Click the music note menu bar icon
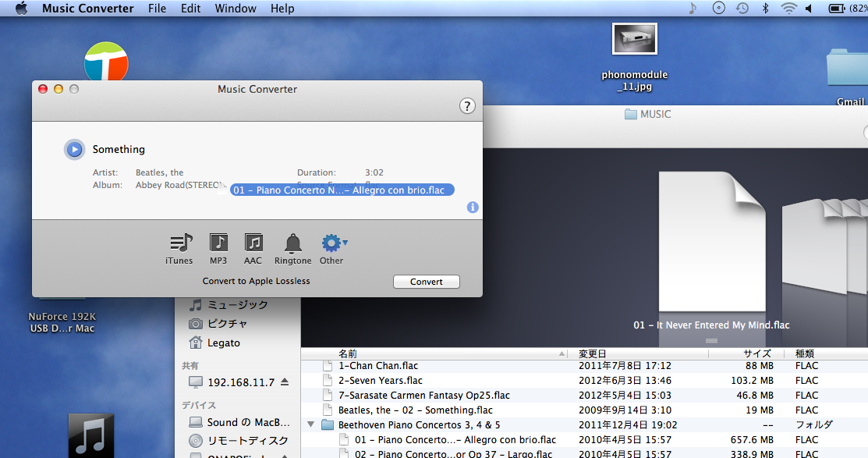This screenshot has height=458, width=868. [693, 9]
